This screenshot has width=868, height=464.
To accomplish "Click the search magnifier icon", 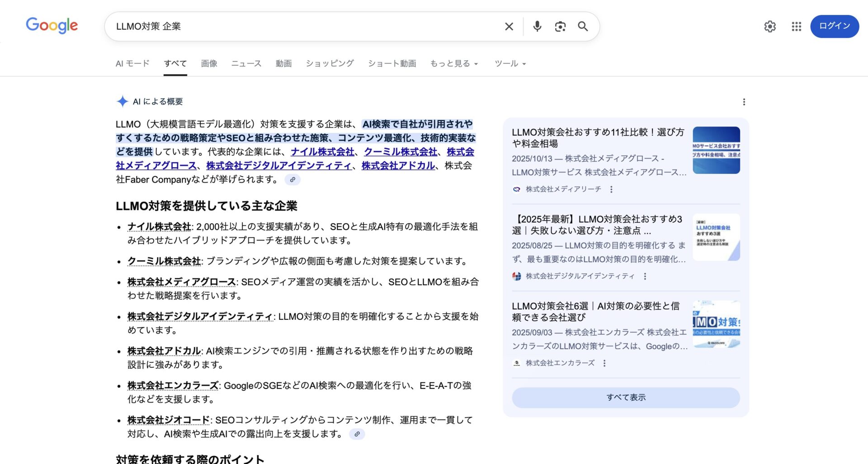I will pyautogui.click(x=583, y=26).
